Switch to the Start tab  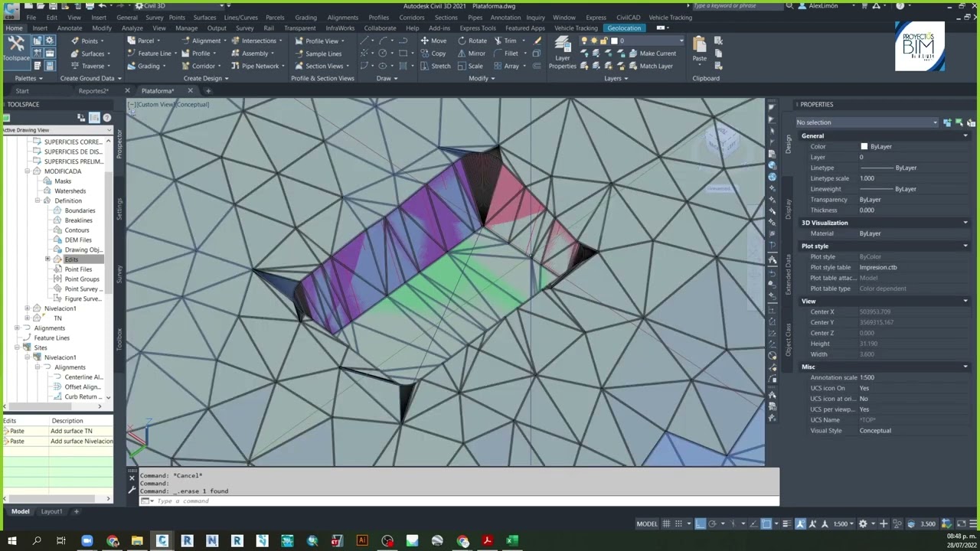tap(22, 91)
